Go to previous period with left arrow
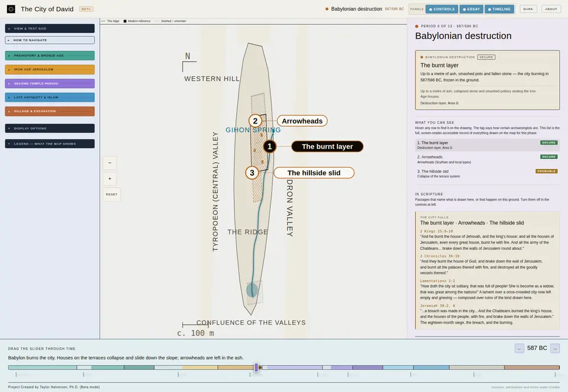Screen dimensions: 568x392 [x=519, y=348]
